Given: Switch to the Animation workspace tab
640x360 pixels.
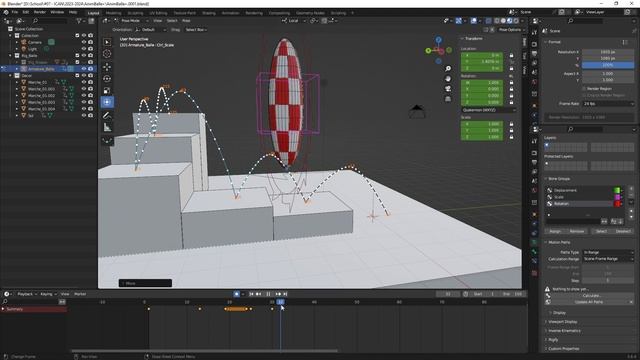Looking at the screenshot, I should pyautogui.click(x=230, y=13).
